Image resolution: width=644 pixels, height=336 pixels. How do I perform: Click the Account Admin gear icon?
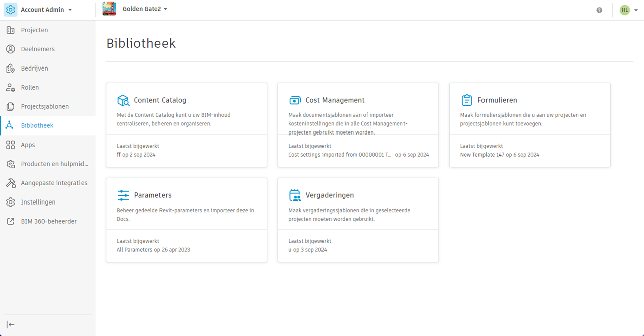[11, 10]
